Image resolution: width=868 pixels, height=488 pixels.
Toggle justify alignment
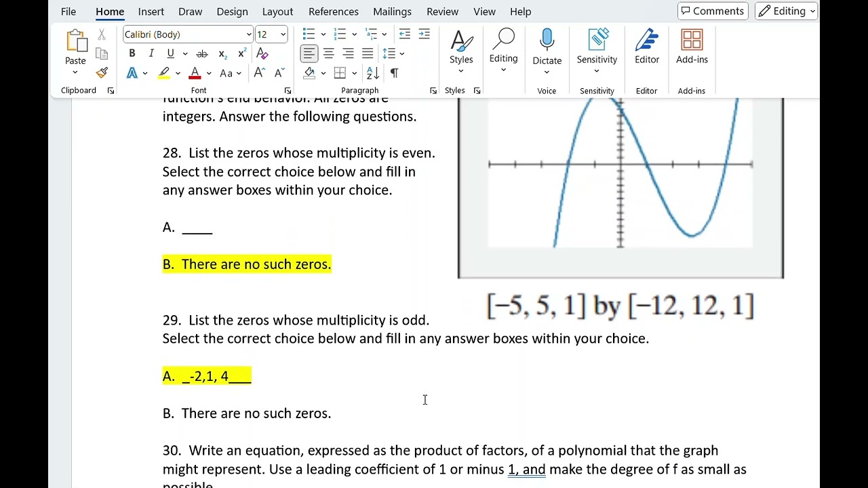coord(368,54)
